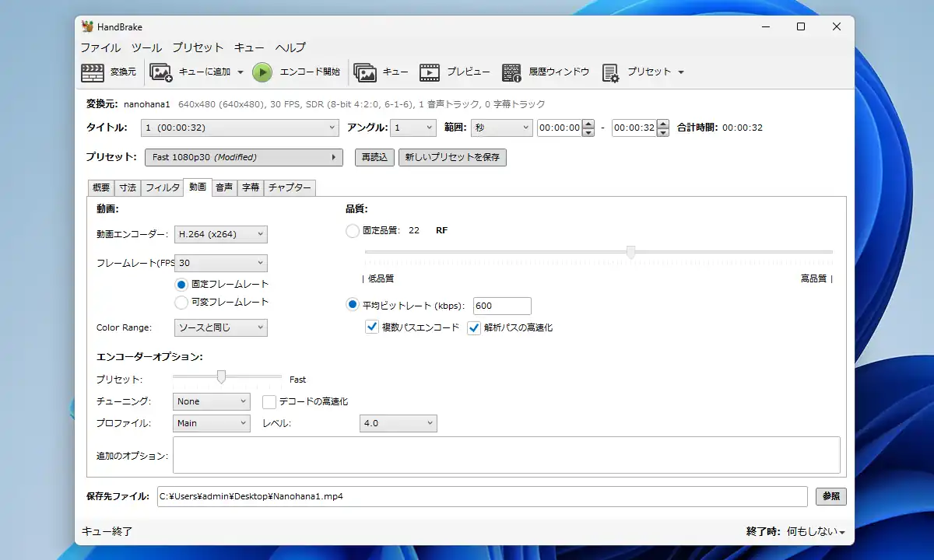Screen dimensions: 934x560
Task: Click the HandBrake app icon in title bar
Action: (88, 26)
